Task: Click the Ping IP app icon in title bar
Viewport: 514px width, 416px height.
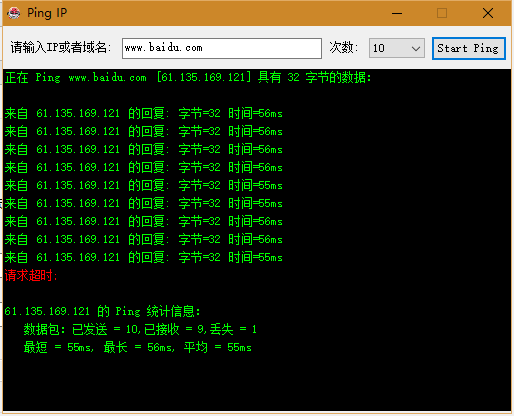Action: (14, 13)
